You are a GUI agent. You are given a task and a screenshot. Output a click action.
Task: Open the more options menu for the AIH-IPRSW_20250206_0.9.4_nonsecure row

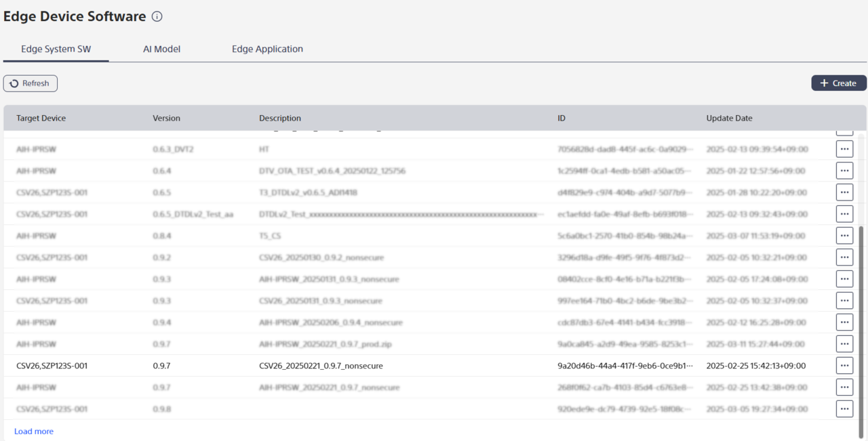(844, 322)
